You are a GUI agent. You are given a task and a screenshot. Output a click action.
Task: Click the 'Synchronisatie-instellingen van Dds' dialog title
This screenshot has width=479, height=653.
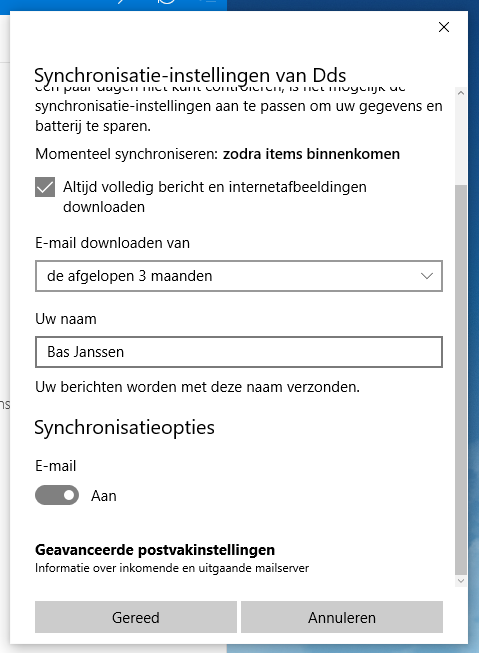point(190,75)
